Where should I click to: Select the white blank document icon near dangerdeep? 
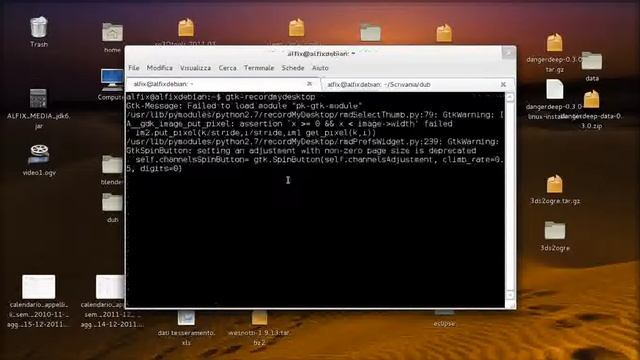click(x=555, y=89)
